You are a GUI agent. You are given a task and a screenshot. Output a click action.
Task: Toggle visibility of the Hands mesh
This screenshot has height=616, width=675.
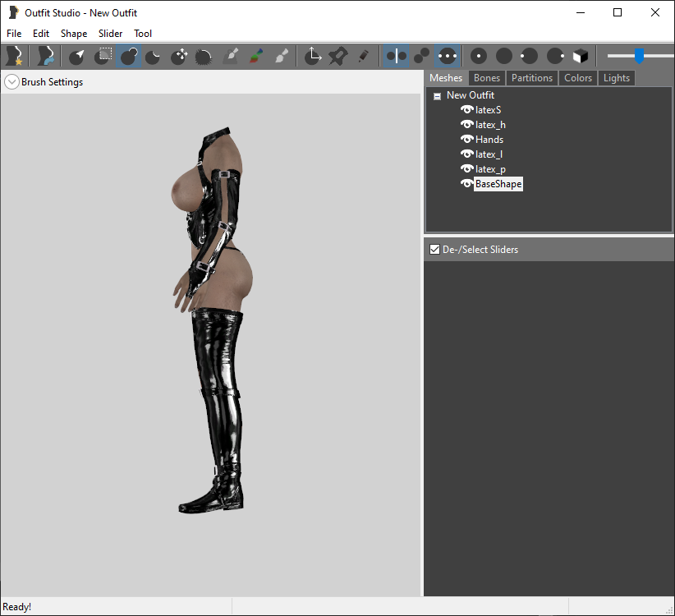tap(466, 139)
